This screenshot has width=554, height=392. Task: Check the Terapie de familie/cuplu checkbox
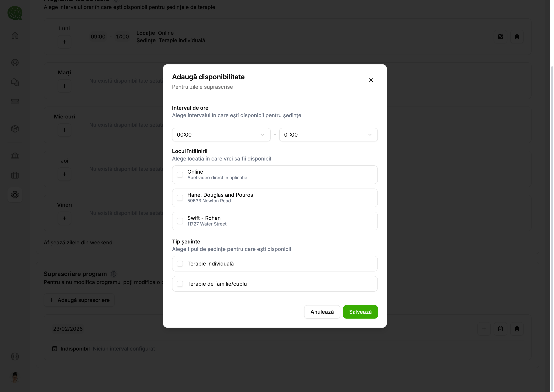[x=180, y=284]
